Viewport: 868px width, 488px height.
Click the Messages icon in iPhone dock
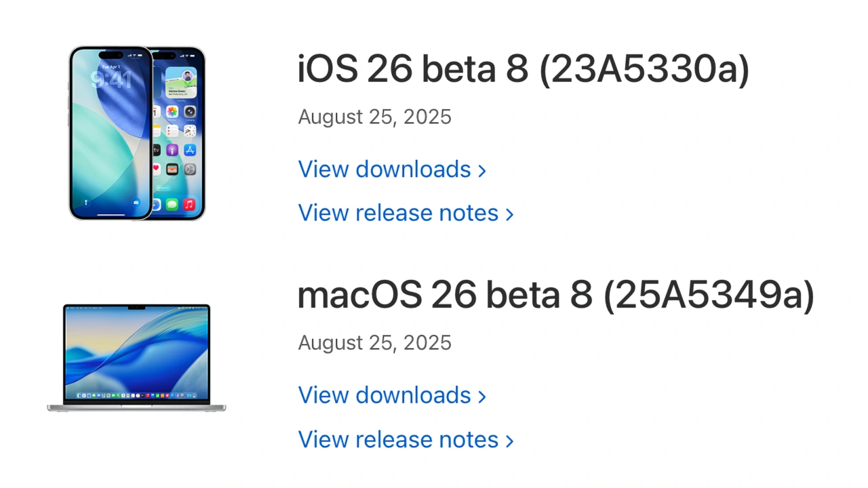tap(172, 204)
